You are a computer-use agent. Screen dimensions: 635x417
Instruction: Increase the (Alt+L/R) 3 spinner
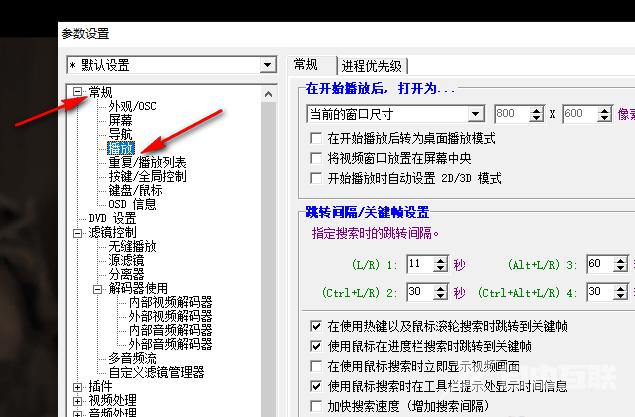[620, 260]
